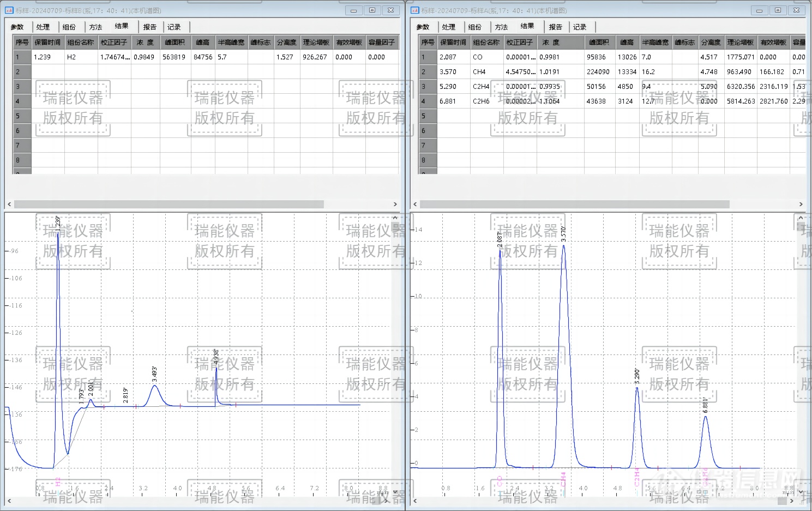Select peak area cell 563819
This screenshot has width=812, height=511.
pos(175,57)
